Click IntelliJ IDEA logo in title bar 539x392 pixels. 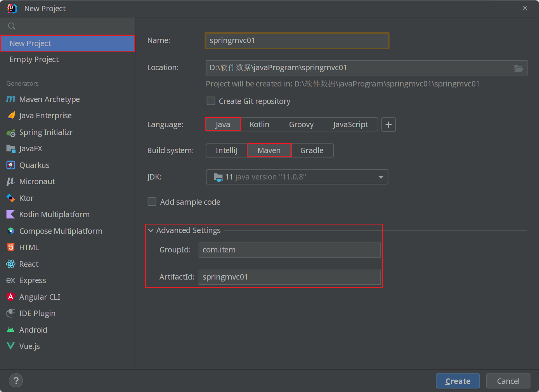12,9
